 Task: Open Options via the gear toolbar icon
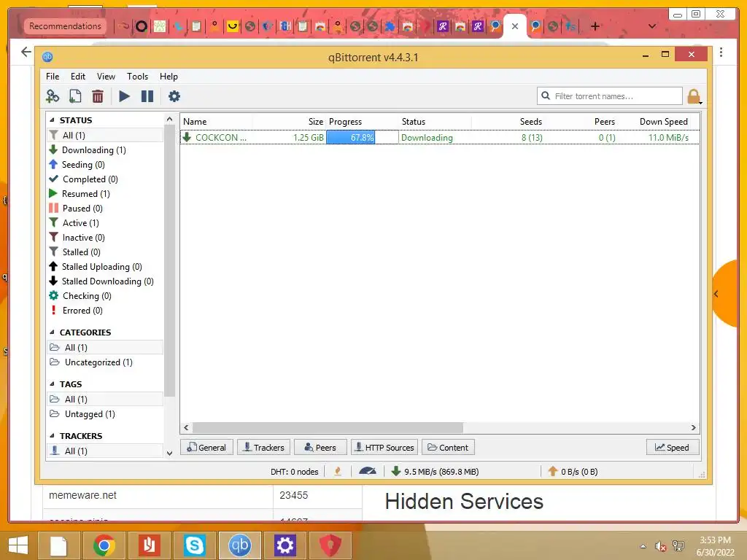click(174, 96)
